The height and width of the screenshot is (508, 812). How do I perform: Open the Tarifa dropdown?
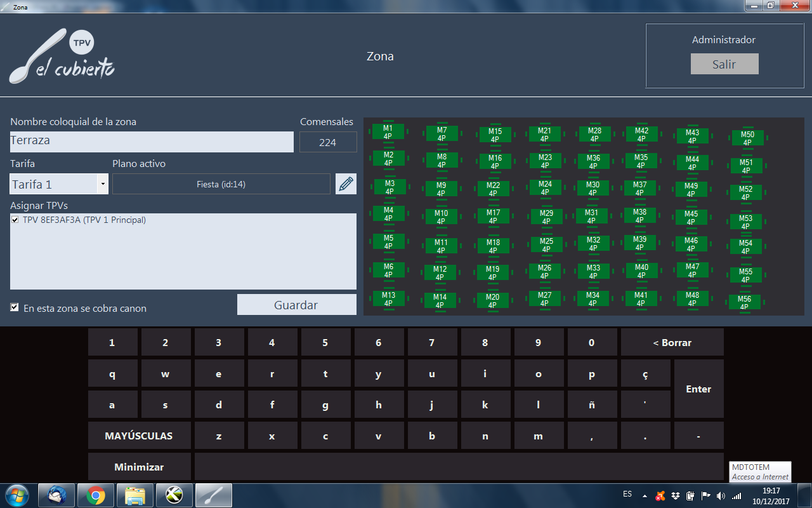(103, 184)
